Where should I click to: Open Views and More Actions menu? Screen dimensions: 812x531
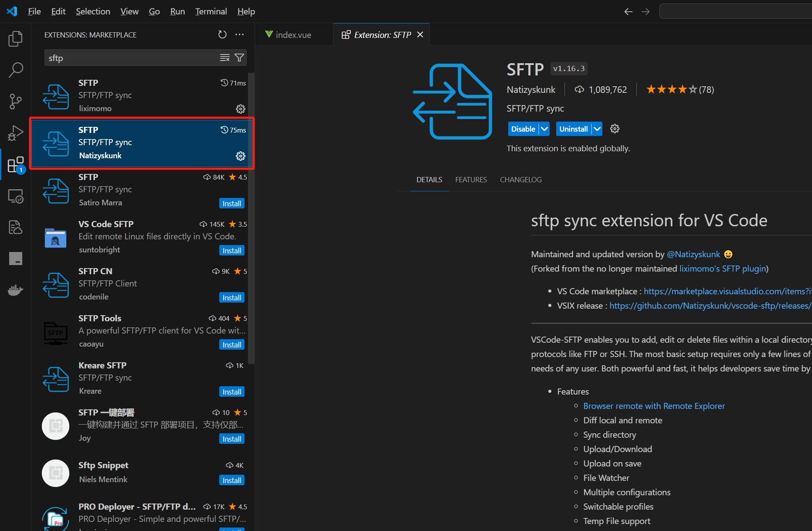click(239, 34)
